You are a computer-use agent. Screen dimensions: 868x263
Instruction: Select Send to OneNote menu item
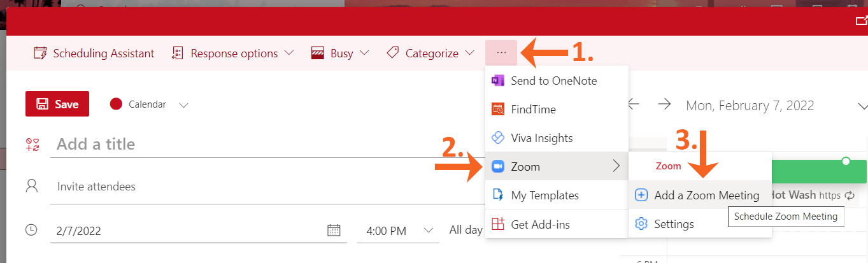[553, 81]
